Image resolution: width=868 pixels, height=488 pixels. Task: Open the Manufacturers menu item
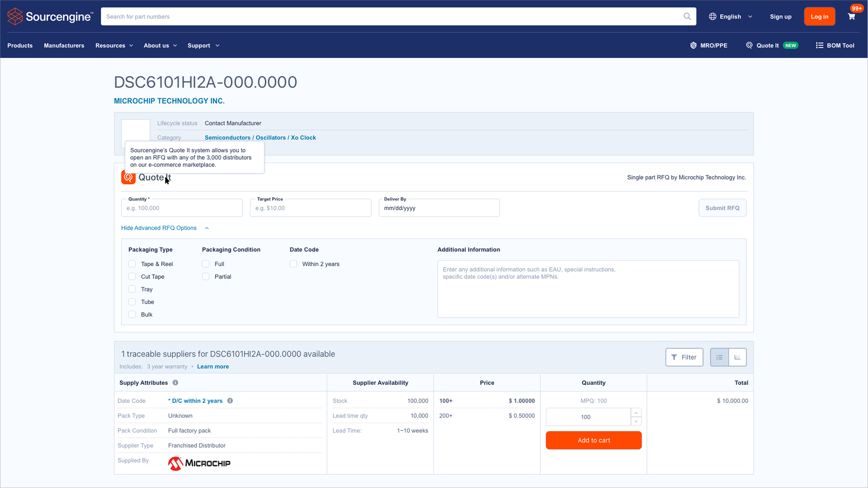(x=64, y=46)
